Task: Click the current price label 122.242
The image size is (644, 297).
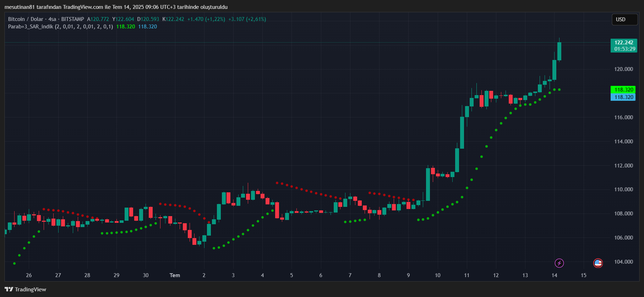Action: (624, 43)
